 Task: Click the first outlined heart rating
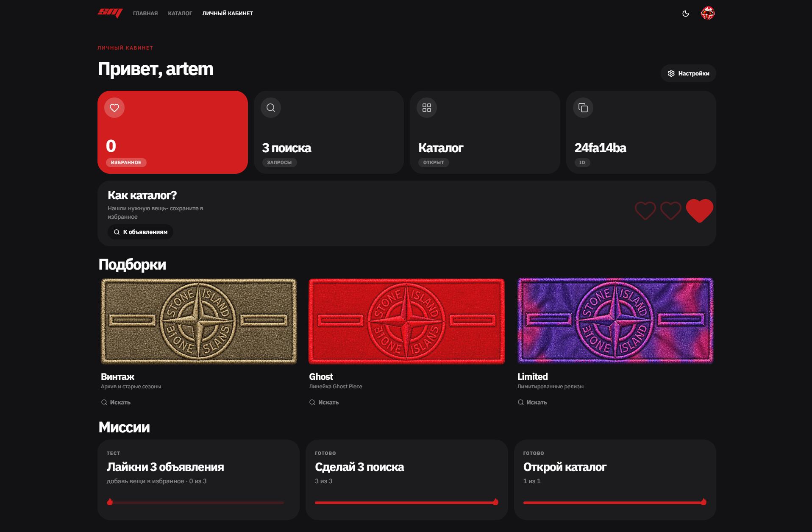click(x=645, y=211)
